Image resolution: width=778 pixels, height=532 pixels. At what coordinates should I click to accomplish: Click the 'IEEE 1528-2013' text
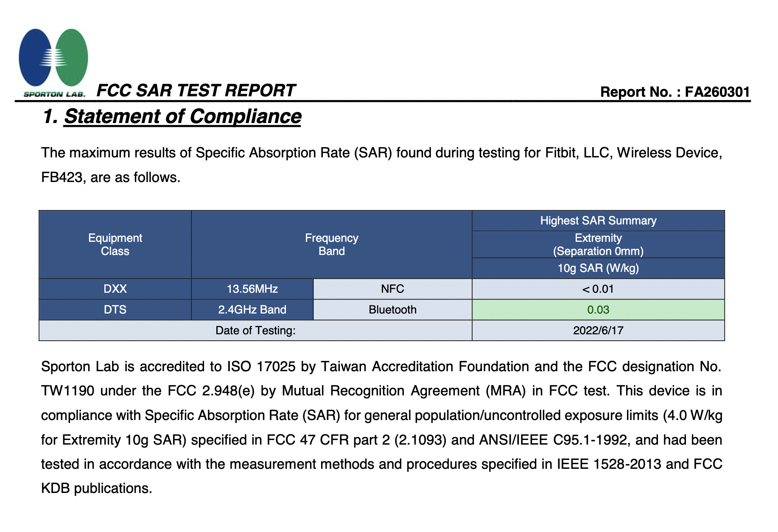pyautogui.click(x=609, y=464)
